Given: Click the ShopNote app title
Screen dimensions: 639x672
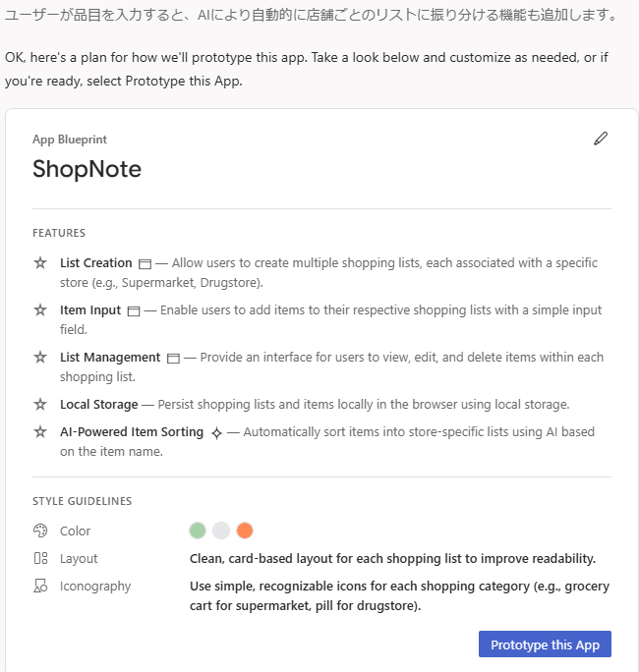Looking at the screenshot, I should click(87, 169).
